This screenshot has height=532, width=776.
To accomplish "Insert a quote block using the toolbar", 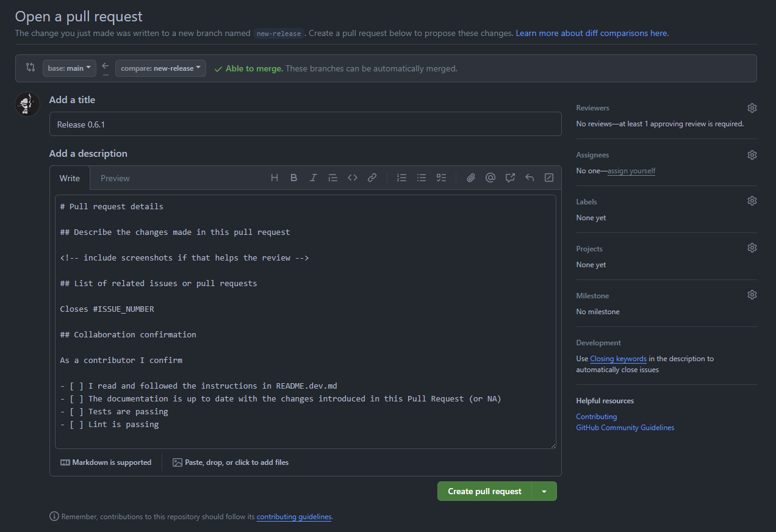I will click(x=332, y=178).
